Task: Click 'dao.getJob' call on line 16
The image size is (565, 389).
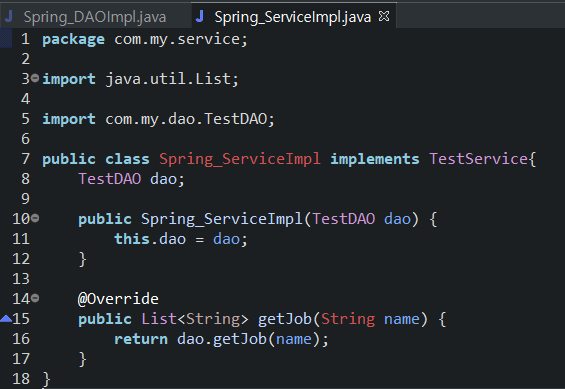Action: (x=222, y=339)
